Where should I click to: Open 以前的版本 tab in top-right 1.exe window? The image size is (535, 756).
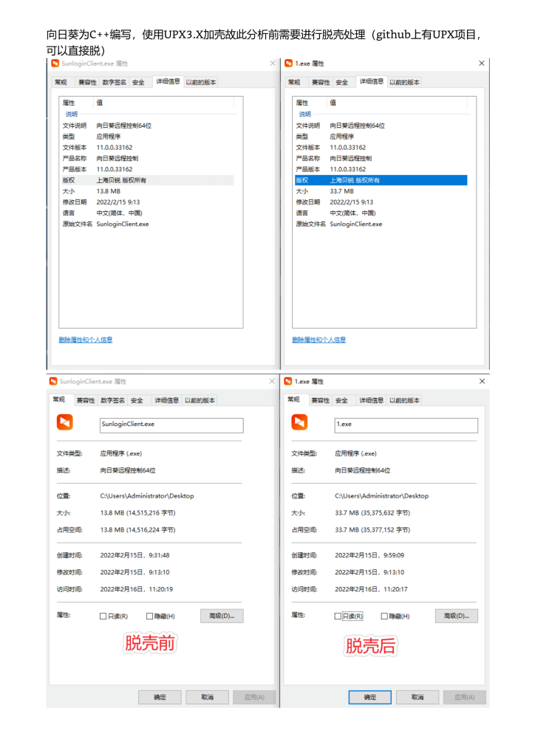405,83
